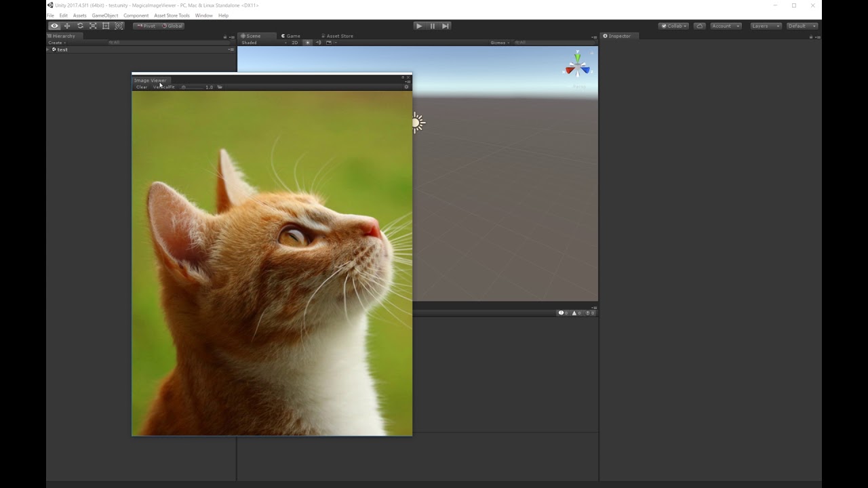Image resolution: width=868 pixels, height=488 pixels.
Task: Open the Collab dropdown
Action: 673,26
